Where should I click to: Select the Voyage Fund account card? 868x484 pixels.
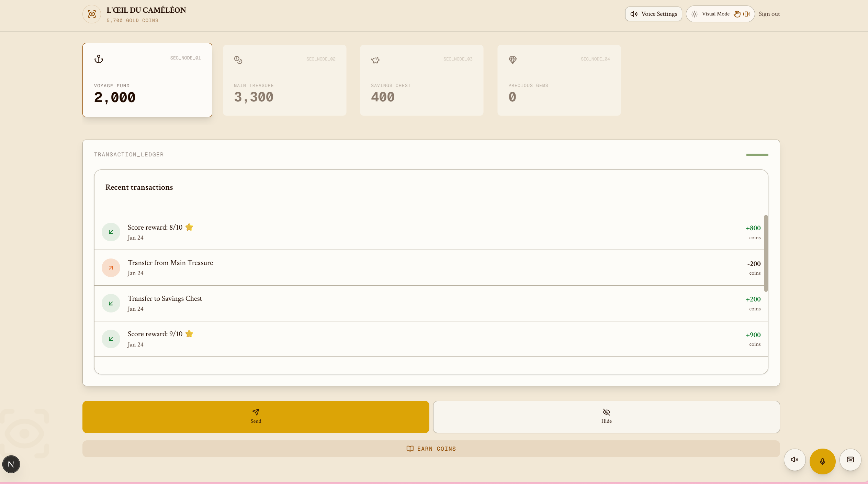tap(147, 80)
